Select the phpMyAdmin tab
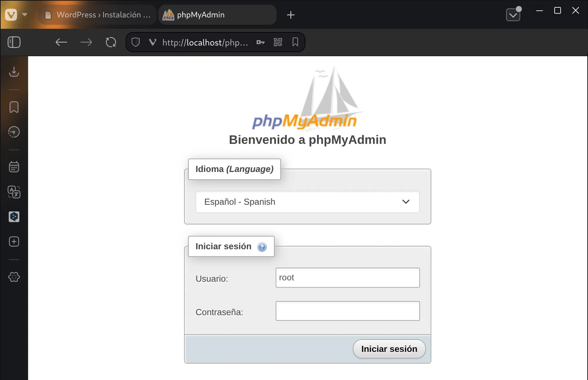This screenshot has width=588, height=380. 218,15
